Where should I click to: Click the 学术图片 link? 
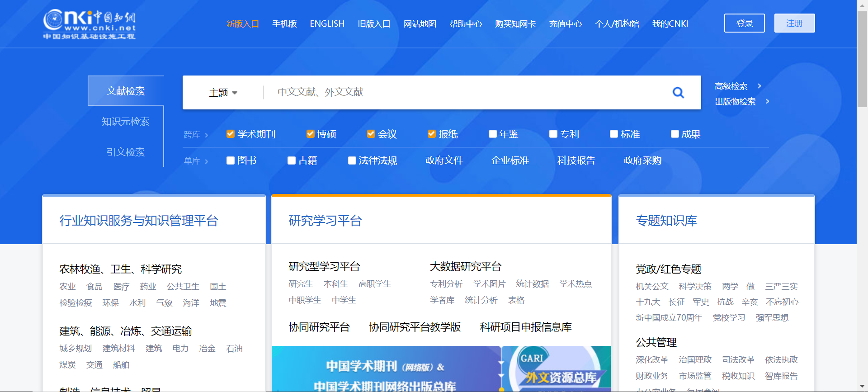[490, 284]
